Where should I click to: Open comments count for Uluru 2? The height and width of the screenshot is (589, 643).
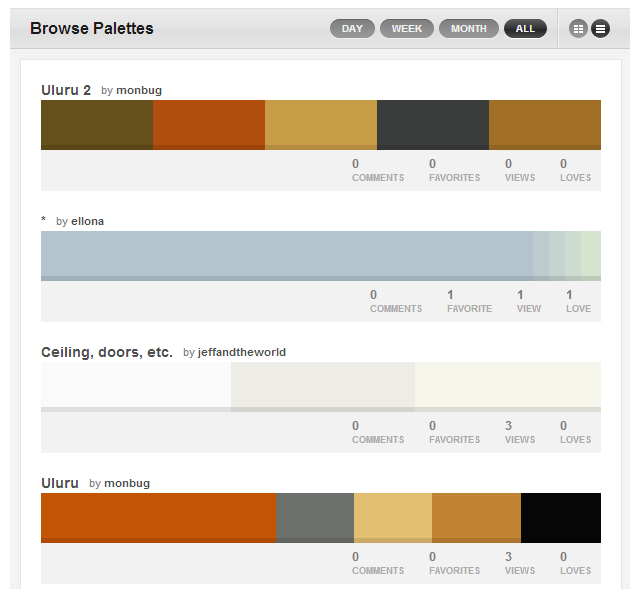377,170
